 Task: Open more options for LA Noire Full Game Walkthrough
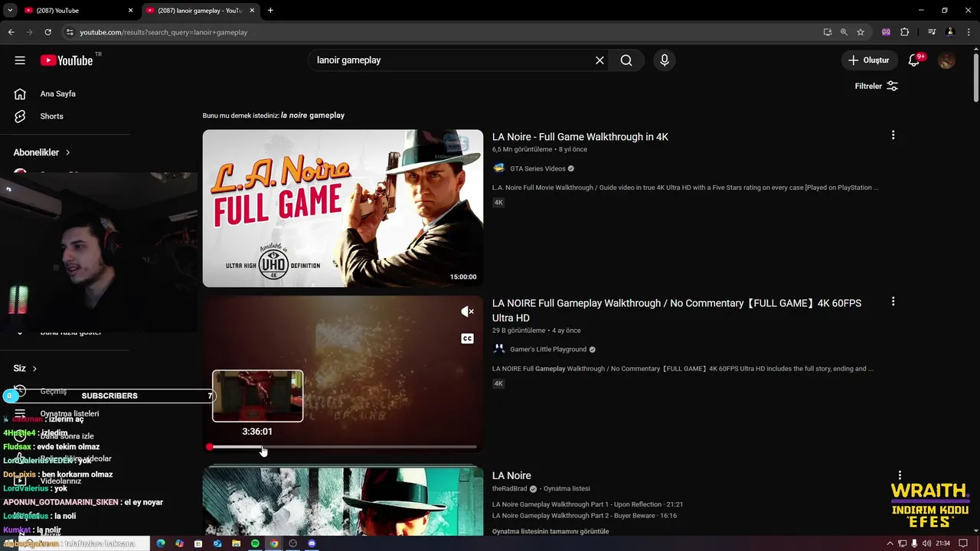tap(893, 135)
